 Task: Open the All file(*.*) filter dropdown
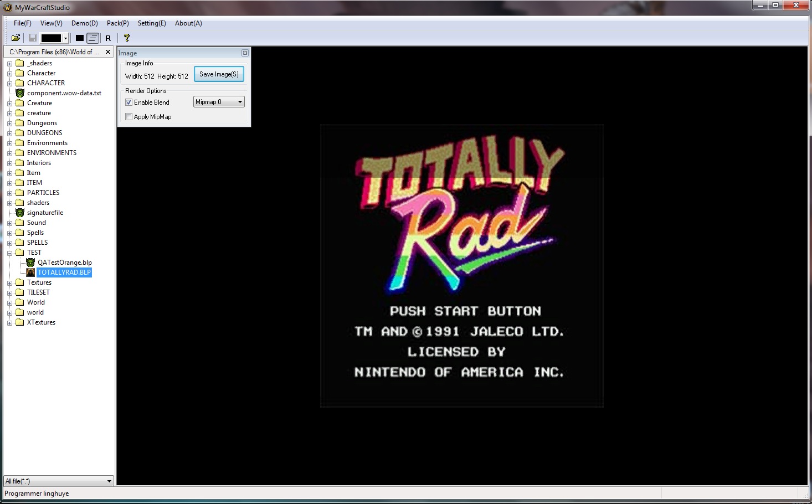point(59,481)
